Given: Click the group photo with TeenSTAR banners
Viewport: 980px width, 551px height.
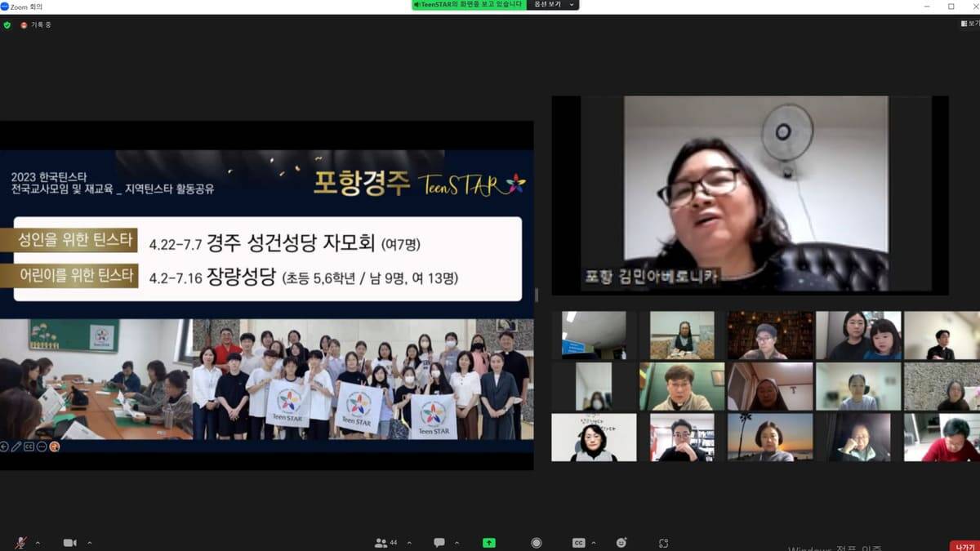Looking at the screenshot, I should 363,380.
